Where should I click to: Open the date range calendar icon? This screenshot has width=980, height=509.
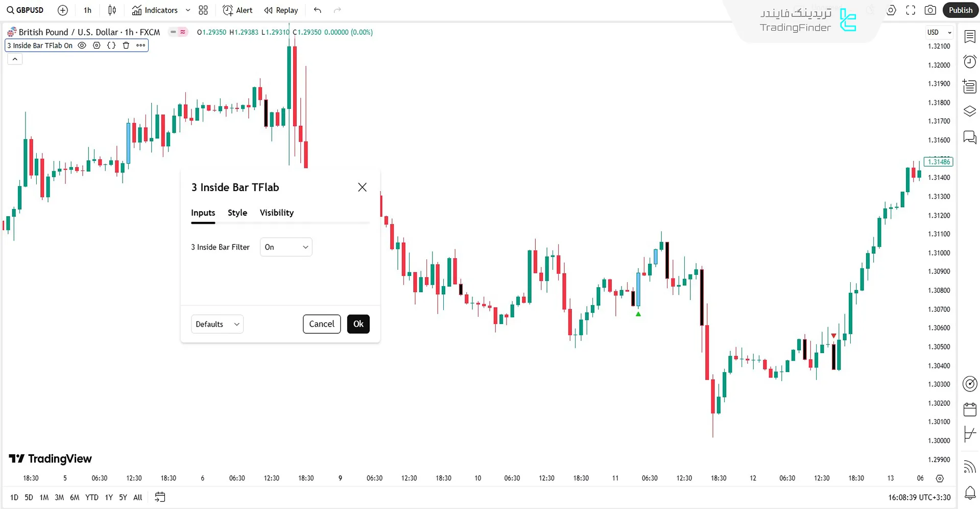pos(160,497)
